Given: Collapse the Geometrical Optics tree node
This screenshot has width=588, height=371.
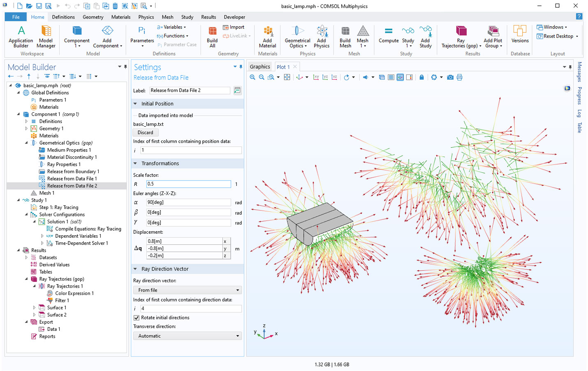Looking at the screenshot, I should [26, 143].
